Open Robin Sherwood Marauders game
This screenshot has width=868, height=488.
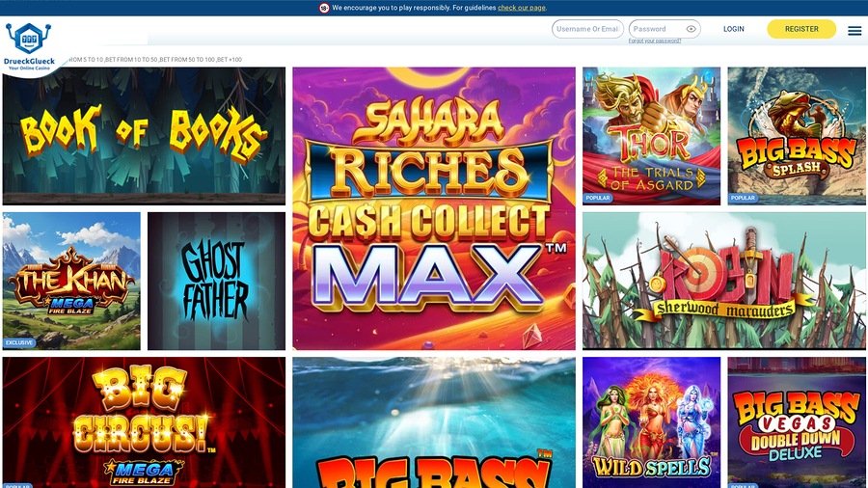tap(724, 281)
